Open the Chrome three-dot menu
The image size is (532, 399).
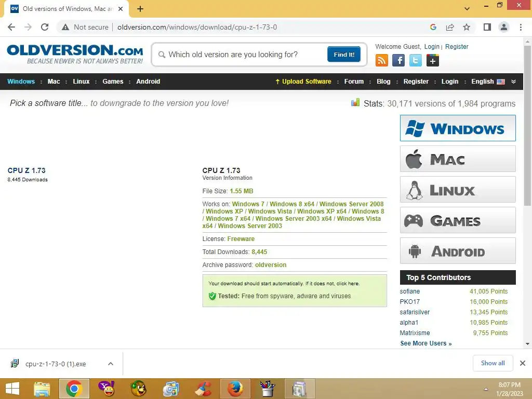pyautogui.click(x=521, y=27)
